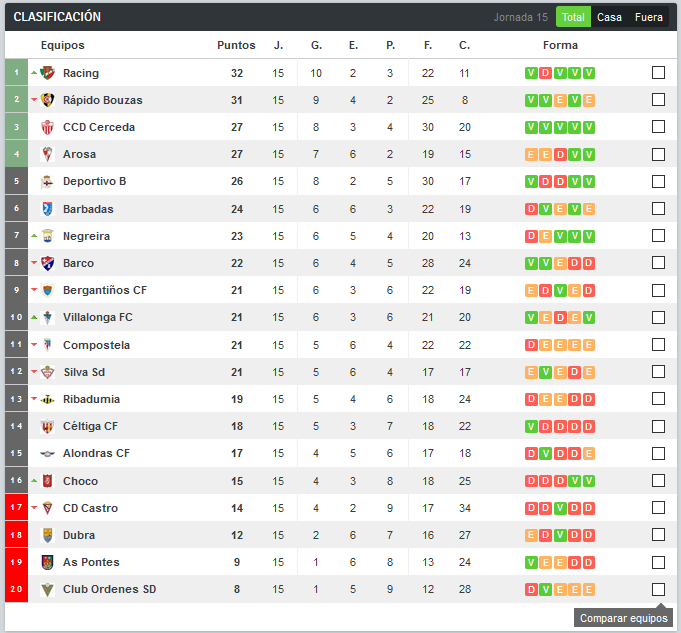
Task: Click the Deportivo B team badge
Action: 47,182
